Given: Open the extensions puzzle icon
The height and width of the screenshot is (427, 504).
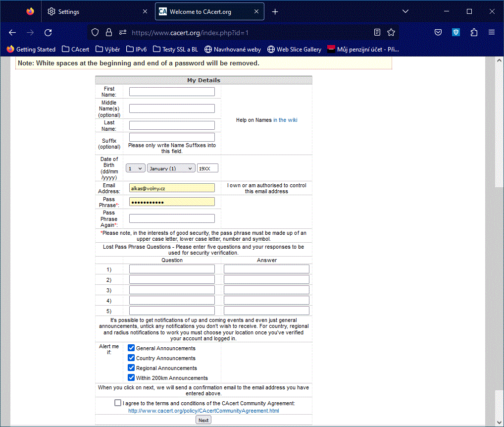Looking at the screenshot, I should tap(474, 33).
